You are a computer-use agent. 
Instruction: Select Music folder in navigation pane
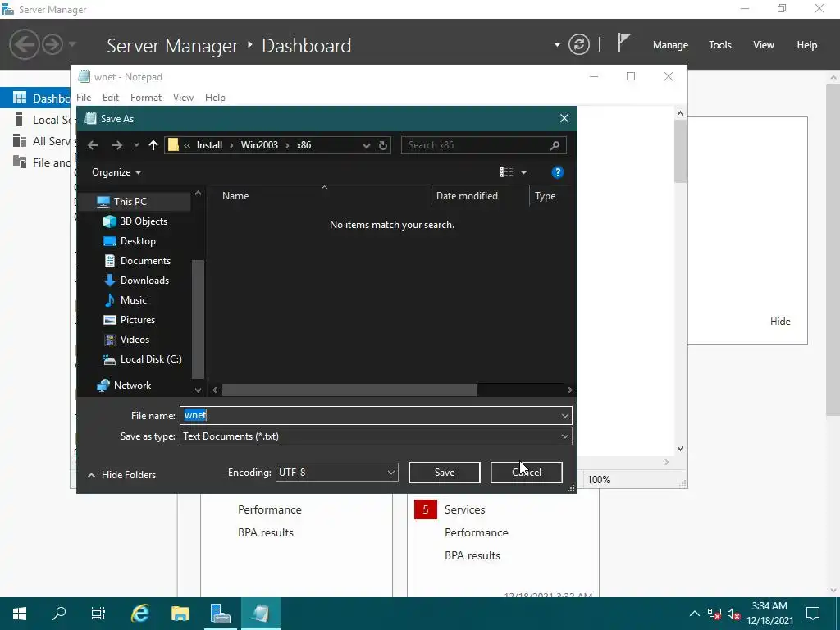coord(134,300)
